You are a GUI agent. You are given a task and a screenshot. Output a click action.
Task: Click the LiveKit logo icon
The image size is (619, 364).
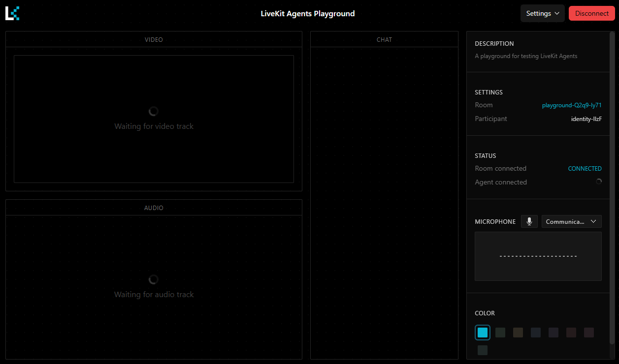(12, 13)
